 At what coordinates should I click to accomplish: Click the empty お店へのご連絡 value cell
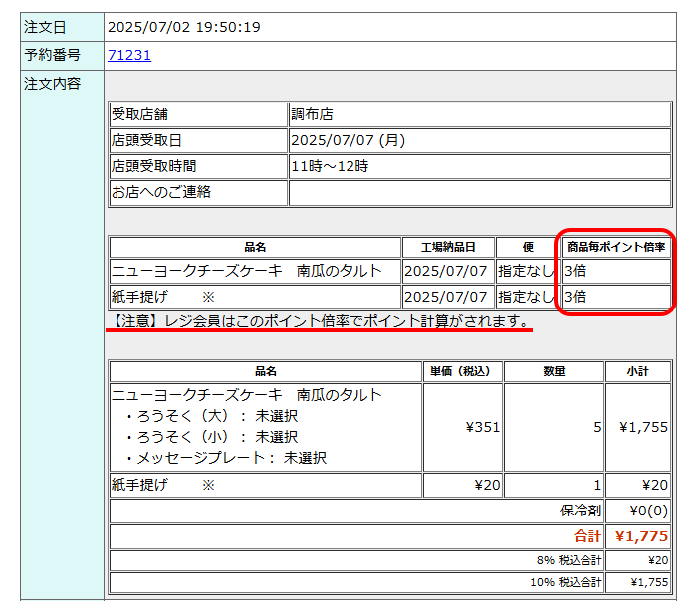pos(479,192)
